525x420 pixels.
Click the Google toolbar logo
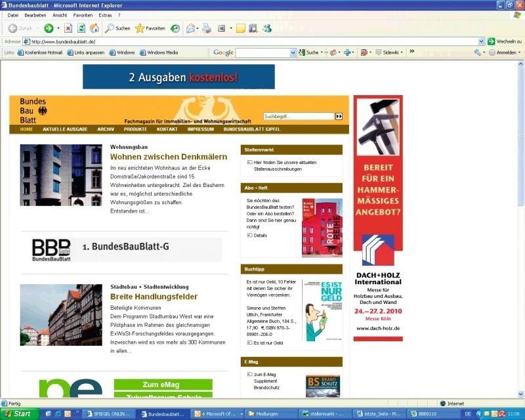tap(223, 52)
